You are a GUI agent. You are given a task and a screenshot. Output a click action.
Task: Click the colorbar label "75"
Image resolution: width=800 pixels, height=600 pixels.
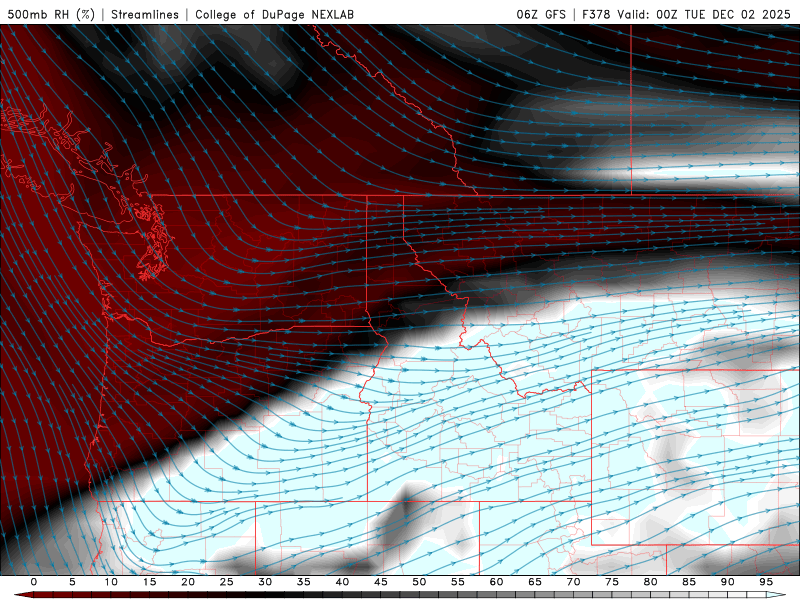[x=612, y=582]
